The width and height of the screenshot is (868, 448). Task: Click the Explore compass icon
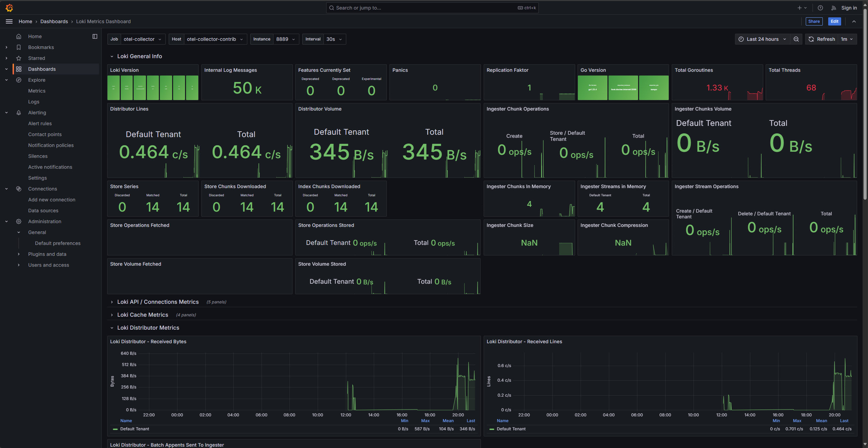[19, 80]
